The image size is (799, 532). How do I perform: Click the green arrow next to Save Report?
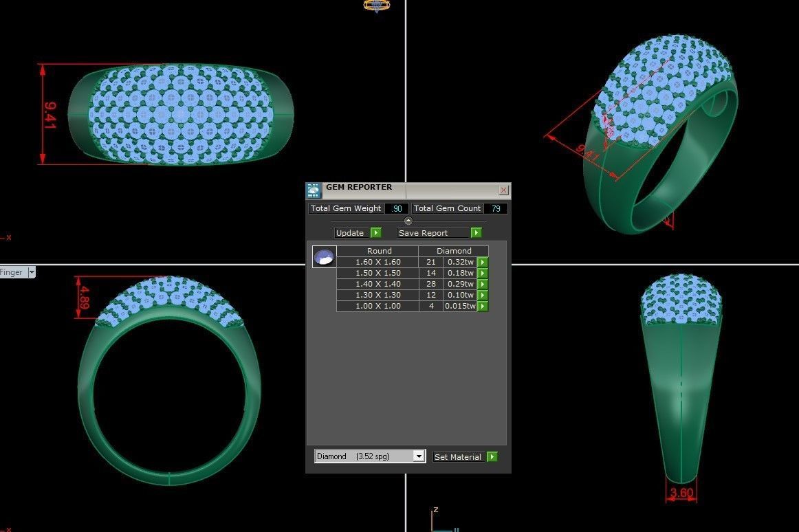pos(476,233)
